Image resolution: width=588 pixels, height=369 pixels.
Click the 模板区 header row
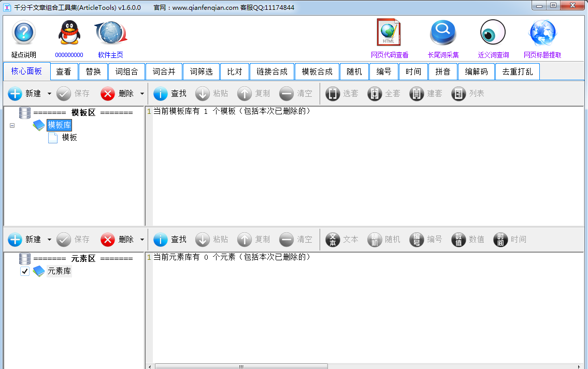[83, 113]
